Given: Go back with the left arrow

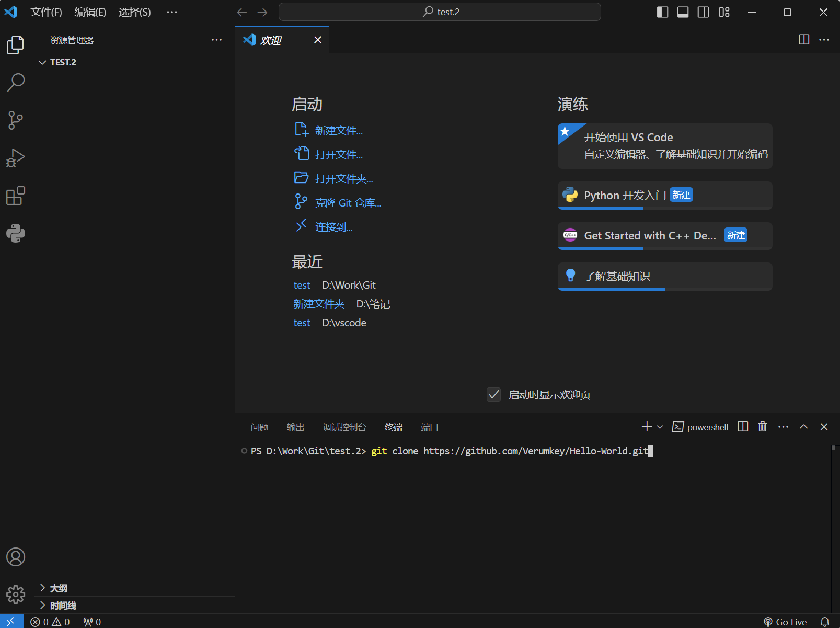Looking at the screenshot, I should (241, 12).
